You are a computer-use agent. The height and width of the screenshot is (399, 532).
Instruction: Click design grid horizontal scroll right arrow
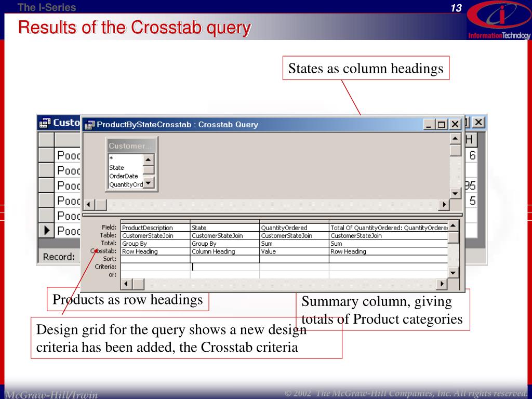442,284
